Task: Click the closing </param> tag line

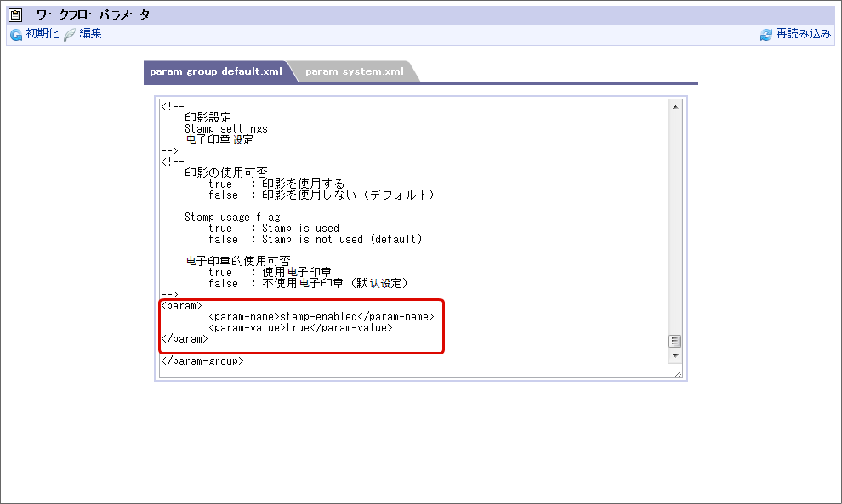Action: pos(185,339)
